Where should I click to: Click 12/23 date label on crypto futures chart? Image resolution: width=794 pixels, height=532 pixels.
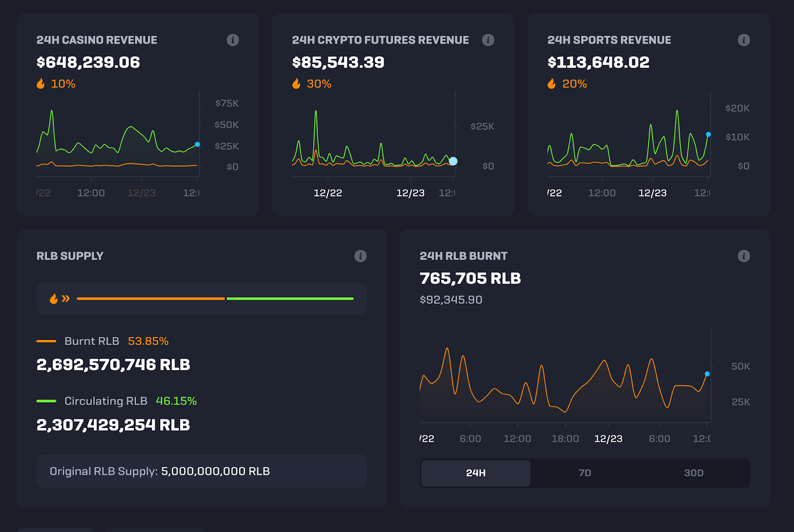(x=410, y=193)
